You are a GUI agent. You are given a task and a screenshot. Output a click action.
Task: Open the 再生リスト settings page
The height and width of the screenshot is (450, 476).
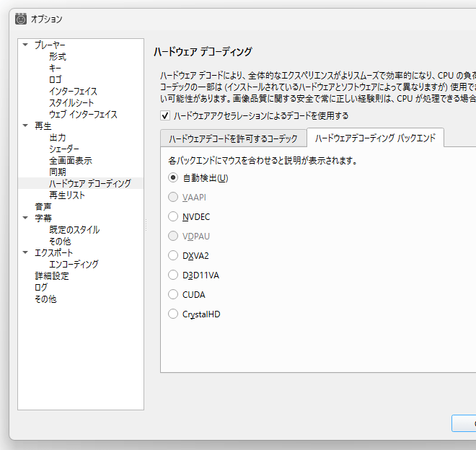[67, 195]
